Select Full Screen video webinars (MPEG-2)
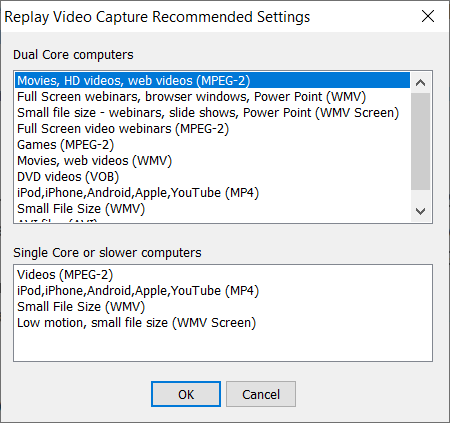450x423 pixels. tap(212, 129)
